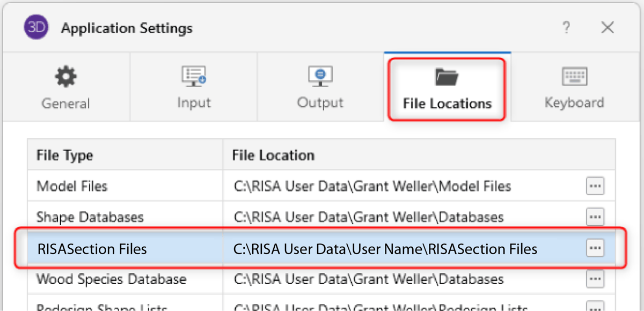
Task: Click the File Locations folder icon
Action: [447, 76]
